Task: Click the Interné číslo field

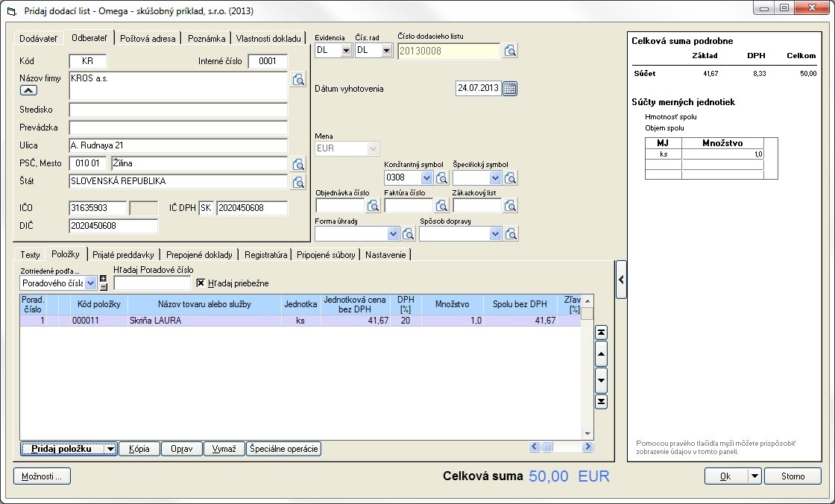Action: click(x=268, y=61)
